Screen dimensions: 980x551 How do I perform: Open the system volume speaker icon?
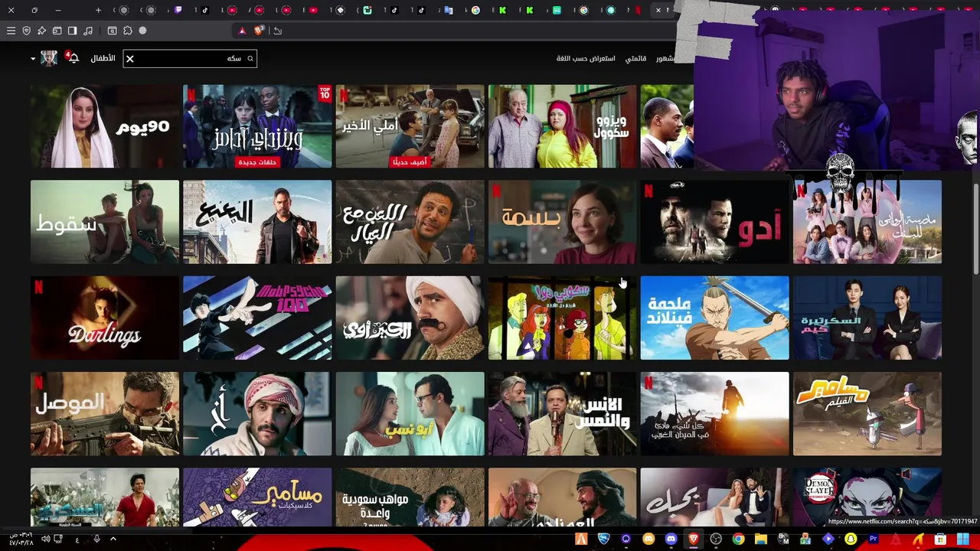[45, 540]
